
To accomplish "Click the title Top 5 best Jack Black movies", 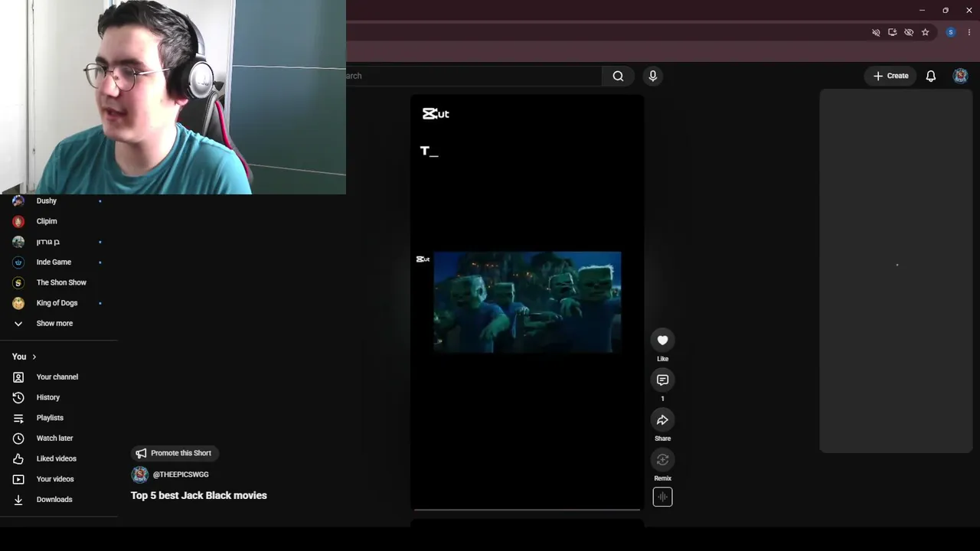I will point(199,495).
